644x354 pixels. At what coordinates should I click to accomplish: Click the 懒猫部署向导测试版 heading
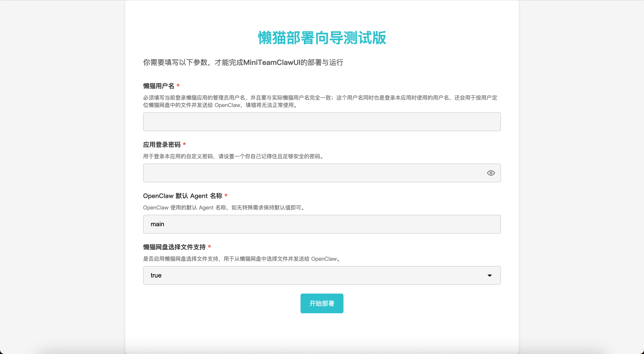(322, 38)
